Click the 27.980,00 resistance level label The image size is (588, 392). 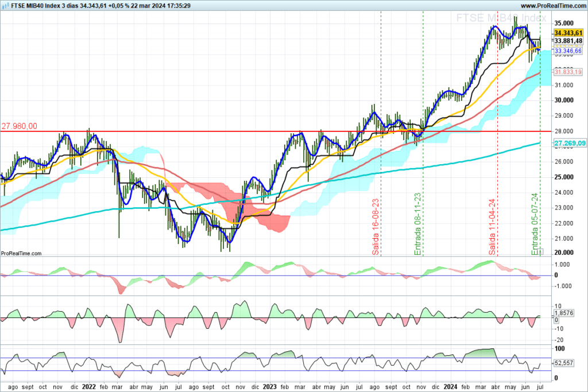pyautogui.click(x=20, y=126)
